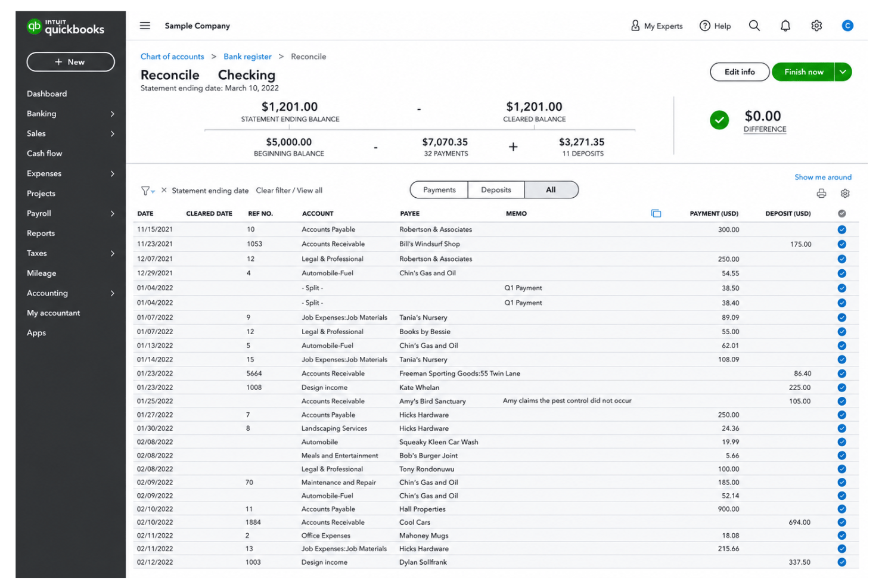
Task: Open table settings gear icon
Action: tap(845, 193)
